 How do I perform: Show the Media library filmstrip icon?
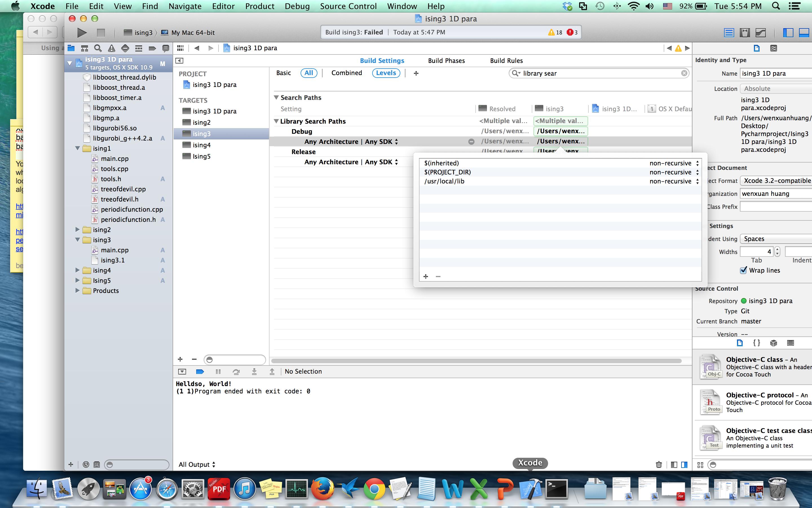pyautogui.click(x=791, y=343)
